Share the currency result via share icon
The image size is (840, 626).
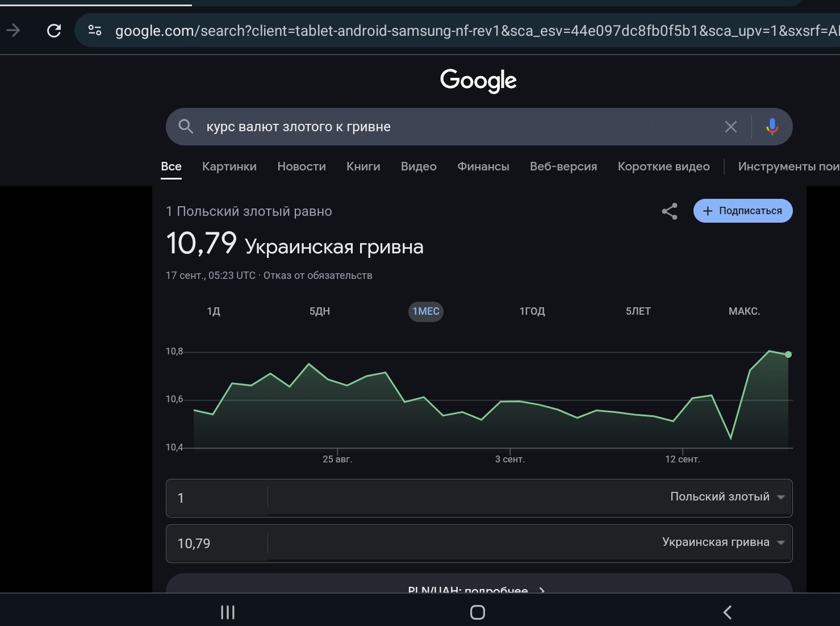tap(670, 211)
